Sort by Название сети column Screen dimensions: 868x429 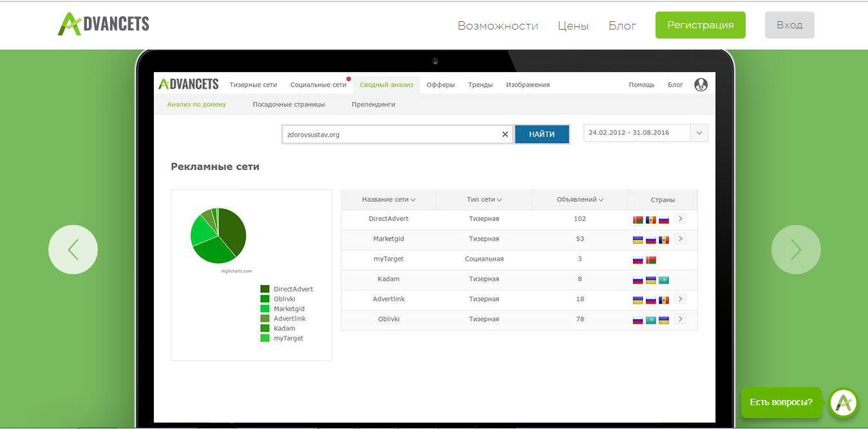pyautogui.click(x=388, y=200)
